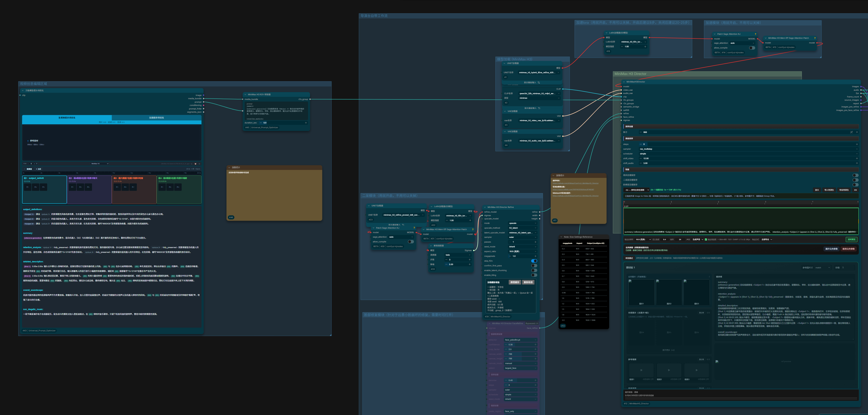Click the ＋加段 add segment button
Viewport: 868px width, 415px height.
39,169
